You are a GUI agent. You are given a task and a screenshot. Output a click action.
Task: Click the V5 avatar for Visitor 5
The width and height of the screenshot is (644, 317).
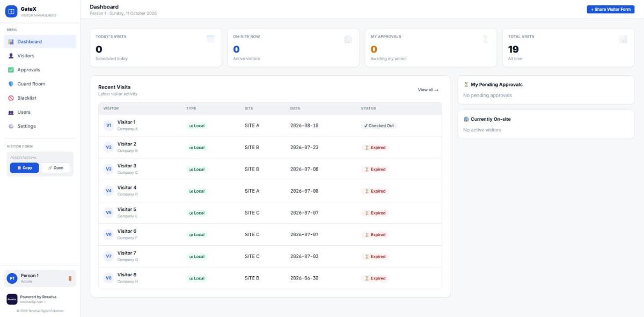[108, 212]
